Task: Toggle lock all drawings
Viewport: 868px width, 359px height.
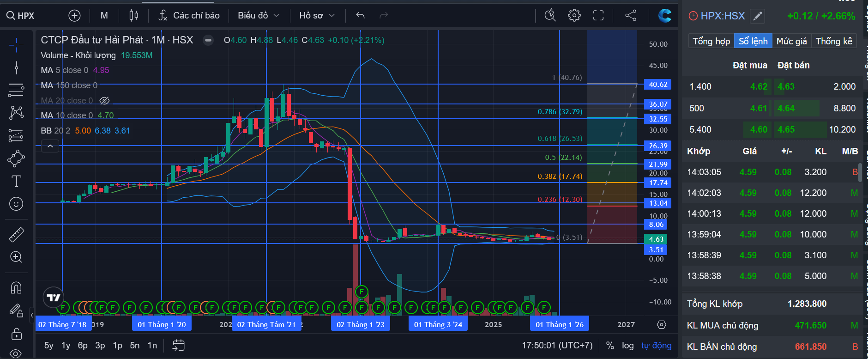Action: click(16, 334)
